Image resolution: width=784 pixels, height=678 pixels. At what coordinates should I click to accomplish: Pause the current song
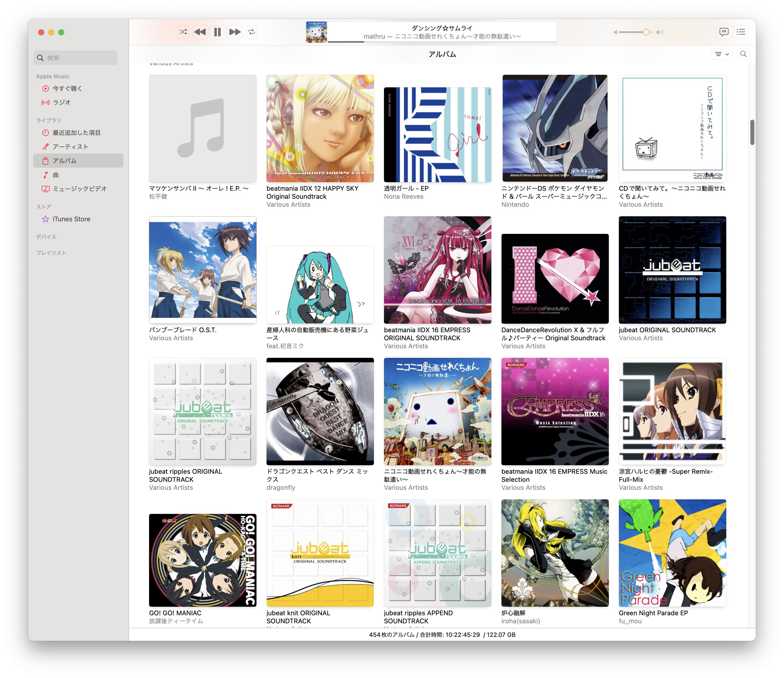tap(217, 32)
